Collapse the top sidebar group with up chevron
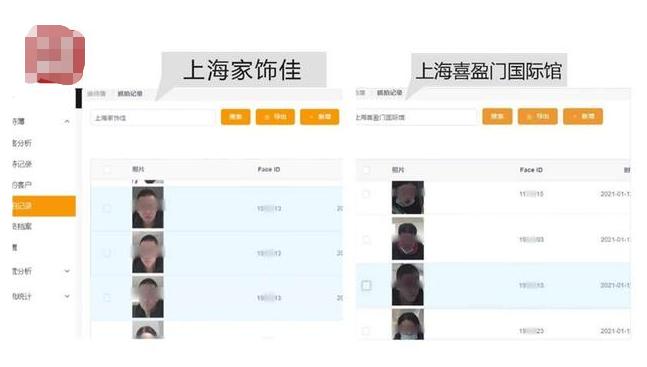The width and height of the screenshot is (647, 367). tap(67, 121)
